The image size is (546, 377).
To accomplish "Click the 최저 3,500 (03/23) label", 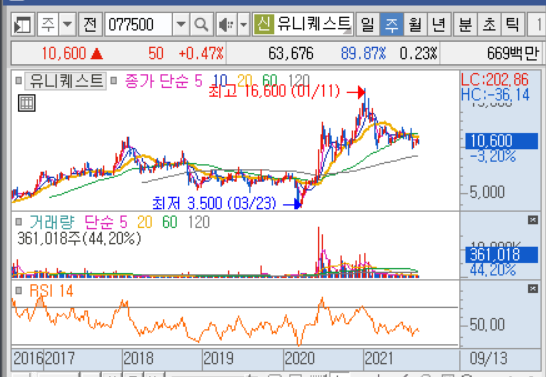I will click(214, 203).
